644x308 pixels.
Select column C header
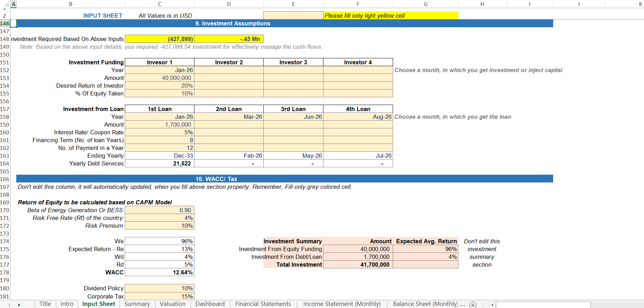[160, 4]
